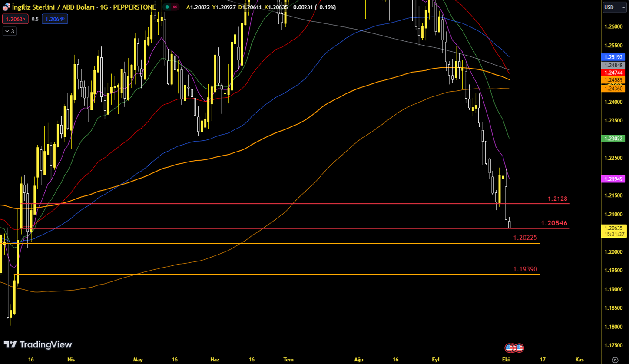Click the blue buy price 1.20640 button
629x364 pixels.
tap(55, 19)
